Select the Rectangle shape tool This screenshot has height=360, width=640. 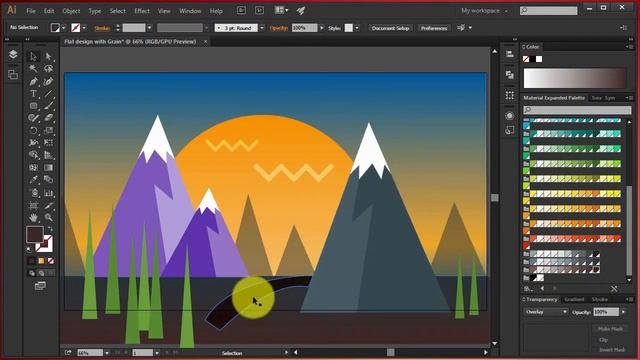[x=33, y=106]
